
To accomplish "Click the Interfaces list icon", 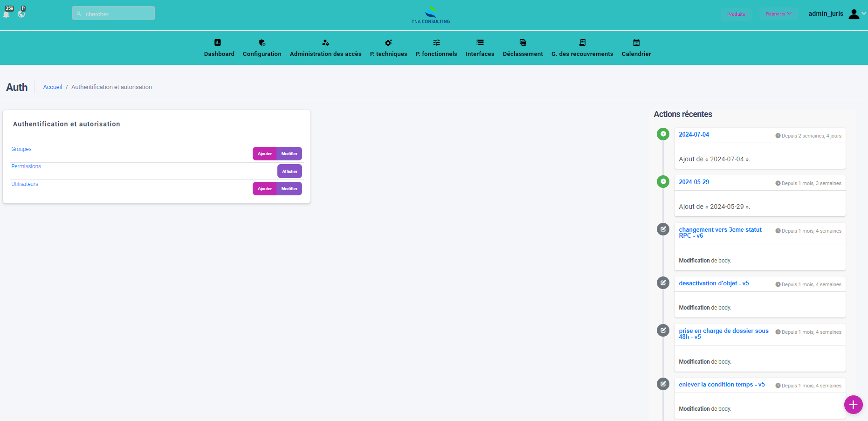I will pyautogui.click(x=480, y=42).
